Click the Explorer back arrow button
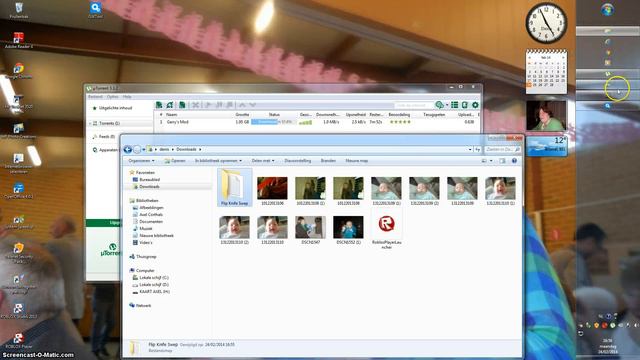640x360 pixels. coord(127,149)
